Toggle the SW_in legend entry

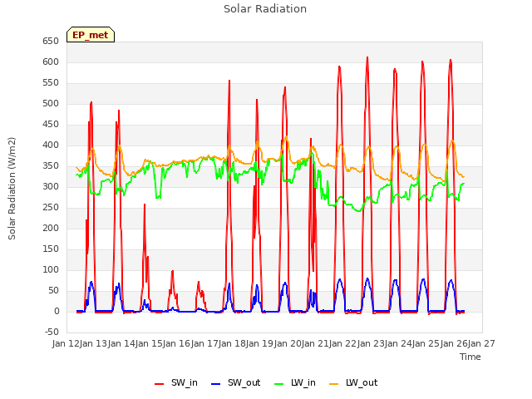coord(175,382)
